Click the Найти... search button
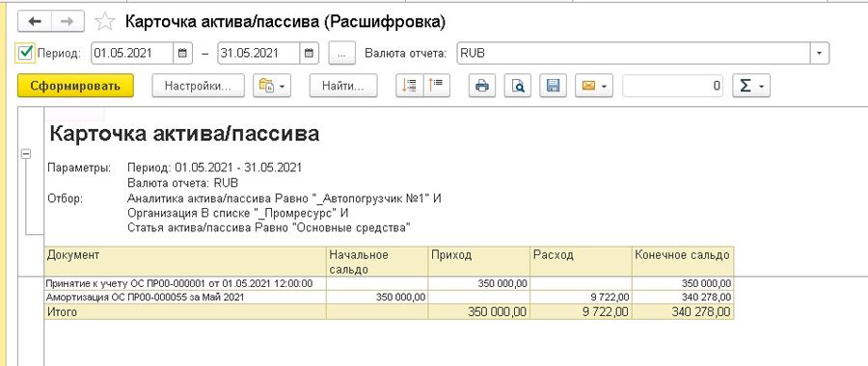The image size is (868, 366). [x=343, y=86]
